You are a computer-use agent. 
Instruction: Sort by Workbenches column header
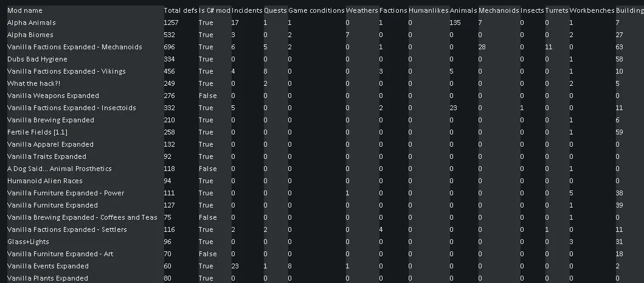591,10
